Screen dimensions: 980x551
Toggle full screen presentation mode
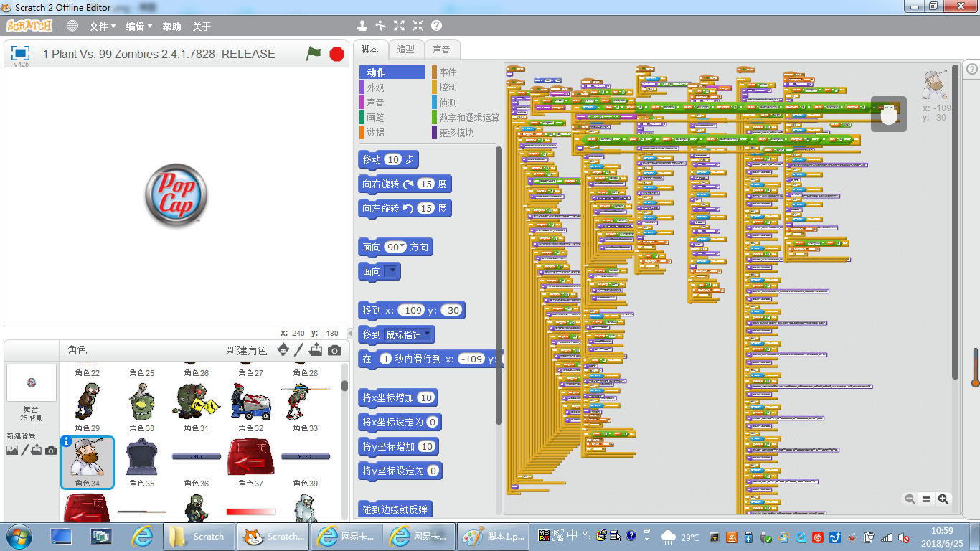point(21,53)
